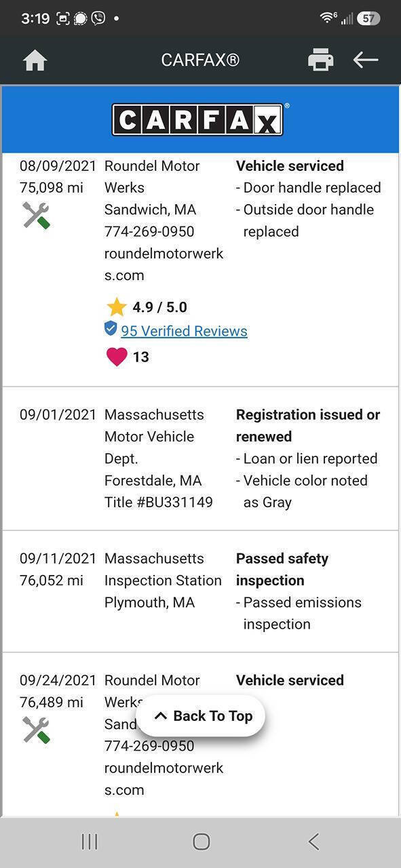Open 95 Verified Reviews link

click(x=184, y=331)
